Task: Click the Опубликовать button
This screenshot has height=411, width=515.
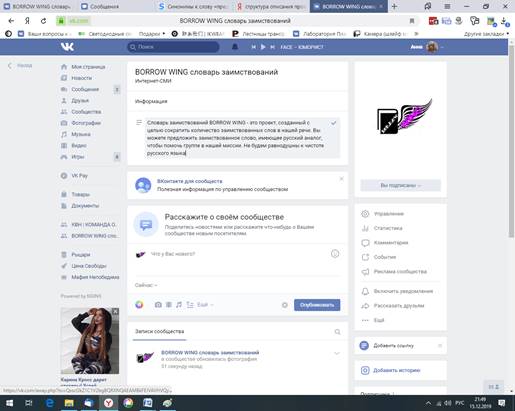Action: 317,305
